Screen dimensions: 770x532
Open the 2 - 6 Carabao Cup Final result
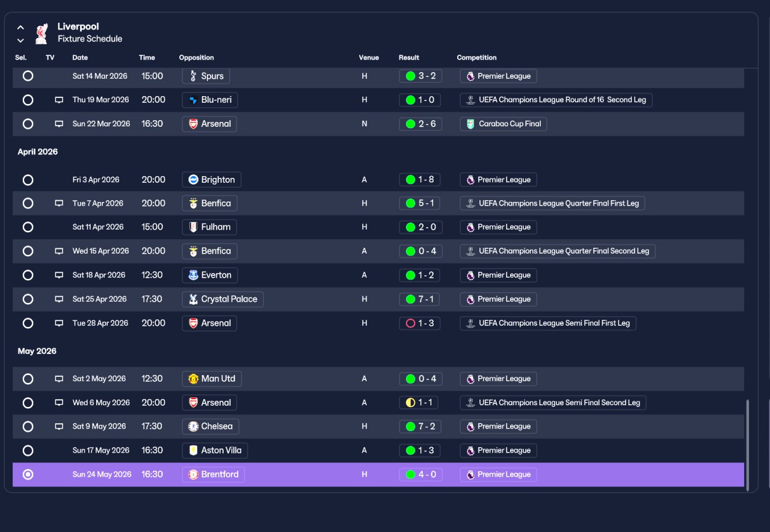tap(420, 124)
